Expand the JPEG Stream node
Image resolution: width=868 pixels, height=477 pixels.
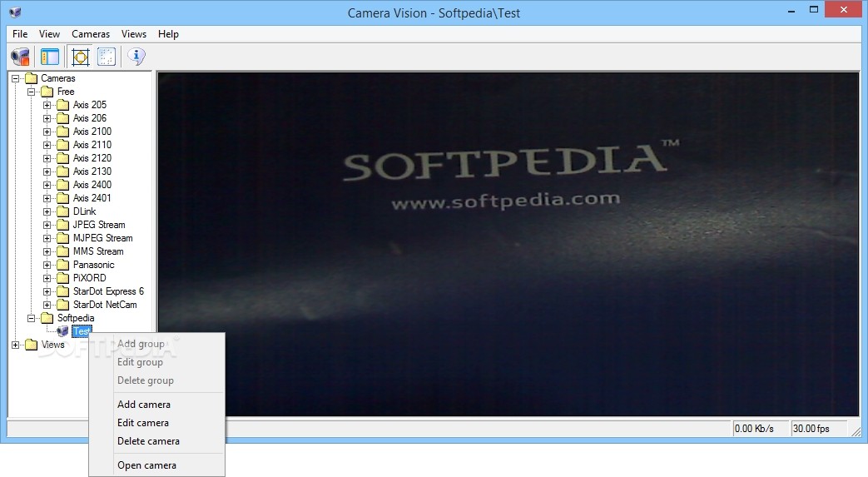tap(47, 225)
